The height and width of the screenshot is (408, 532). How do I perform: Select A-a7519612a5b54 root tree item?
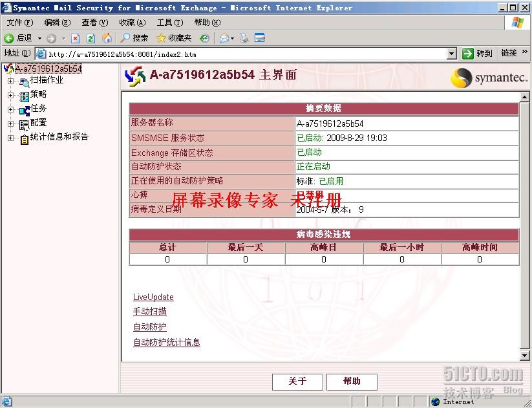click(48, 69)
